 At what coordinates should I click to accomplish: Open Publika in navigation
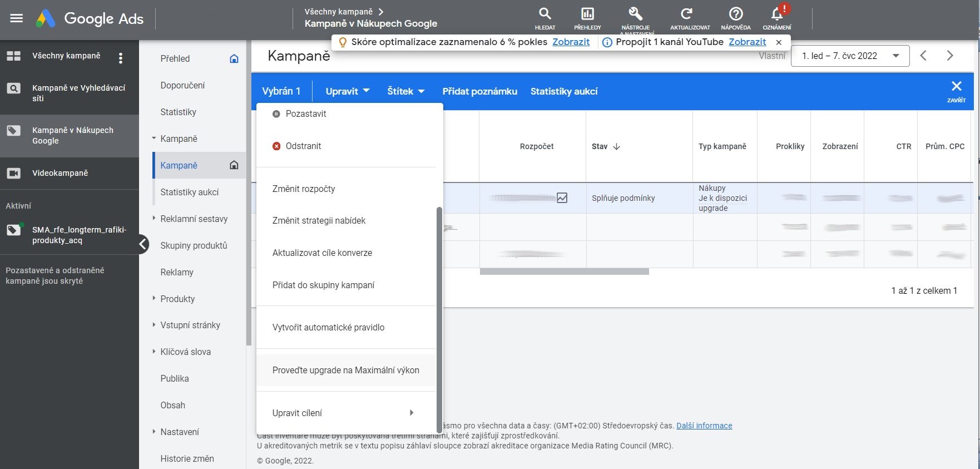(x=175, y=378)
